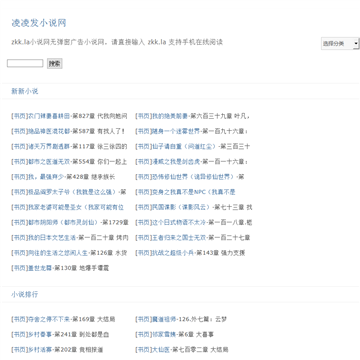Open the 凌凌发小说网 site title link
Image resolution: width=360 pixels, height=360 pixels.
coord(39,23)
